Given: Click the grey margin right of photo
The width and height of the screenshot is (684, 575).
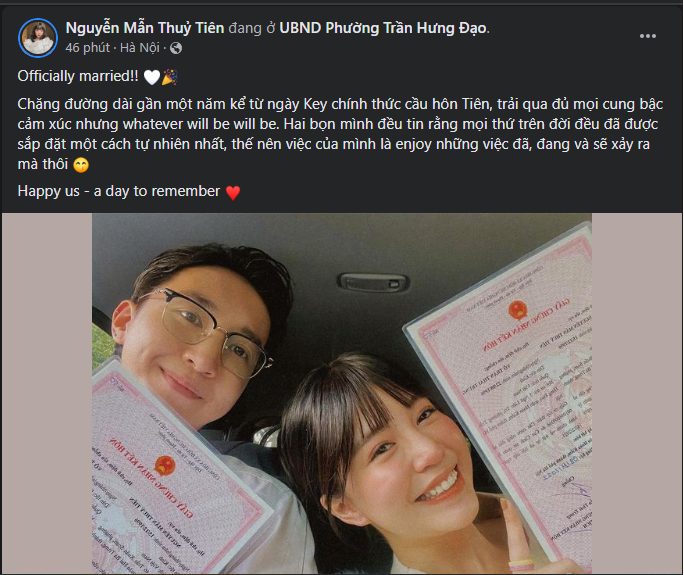Looking at the screenshot, I should pos(636,393).
